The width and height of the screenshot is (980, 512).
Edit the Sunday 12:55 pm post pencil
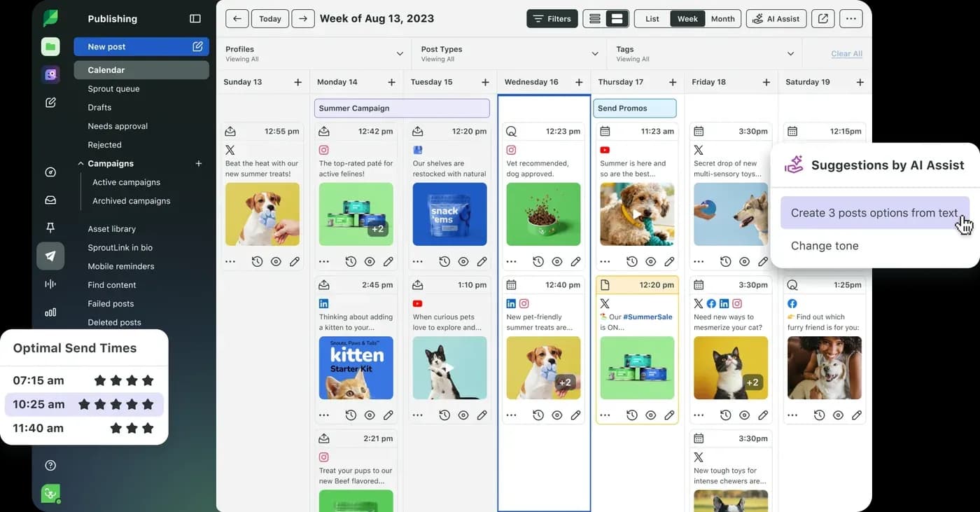pyautogui.click(x=295, y=261)
